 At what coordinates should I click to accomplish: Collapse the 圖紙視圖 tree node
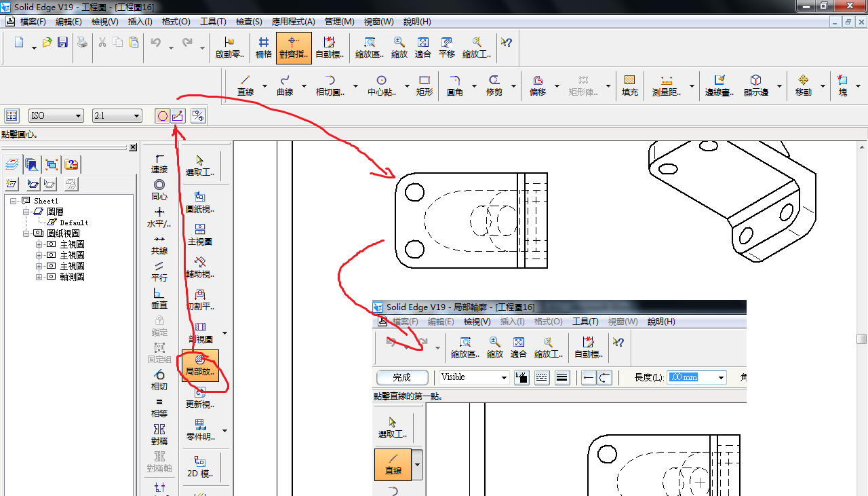[26, 233]
